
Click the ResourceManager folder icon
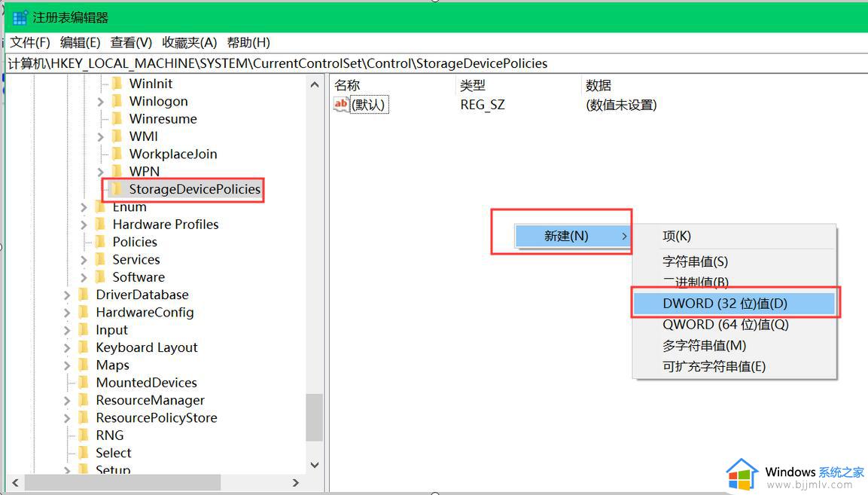point(84,401)
